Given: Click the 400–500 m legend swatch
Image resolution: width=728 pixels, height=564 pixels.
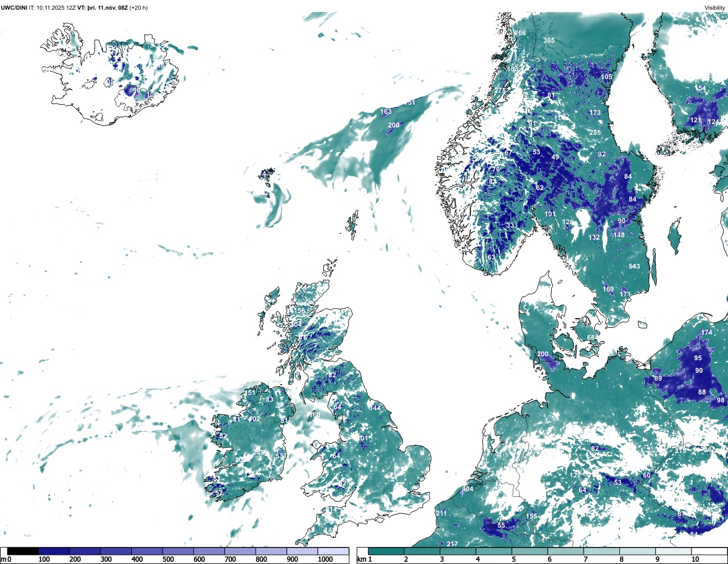Looking at the screenshot, I should [147, 551].
